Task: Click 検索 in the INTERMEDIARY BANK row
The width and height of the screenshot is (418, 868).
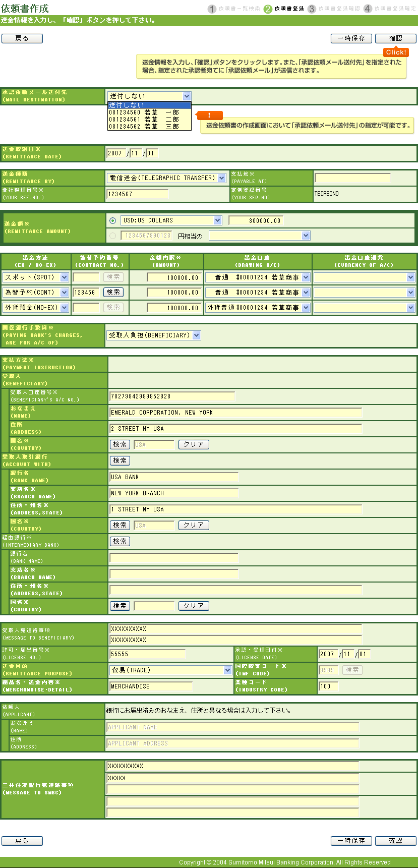Action: (120, 541)
